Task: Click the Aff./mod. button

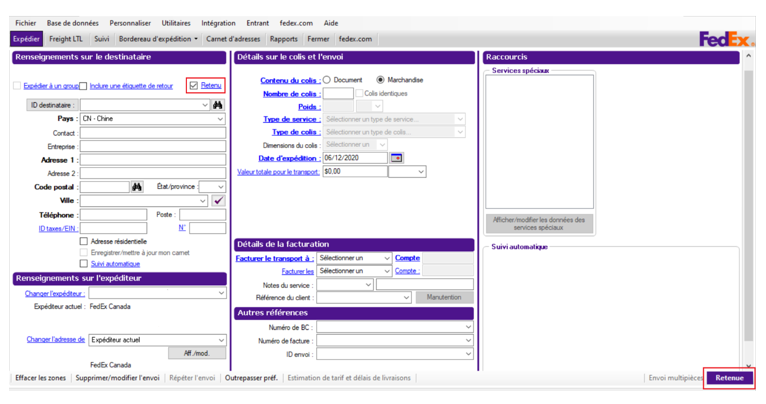Action: click(x=197, y=353)
